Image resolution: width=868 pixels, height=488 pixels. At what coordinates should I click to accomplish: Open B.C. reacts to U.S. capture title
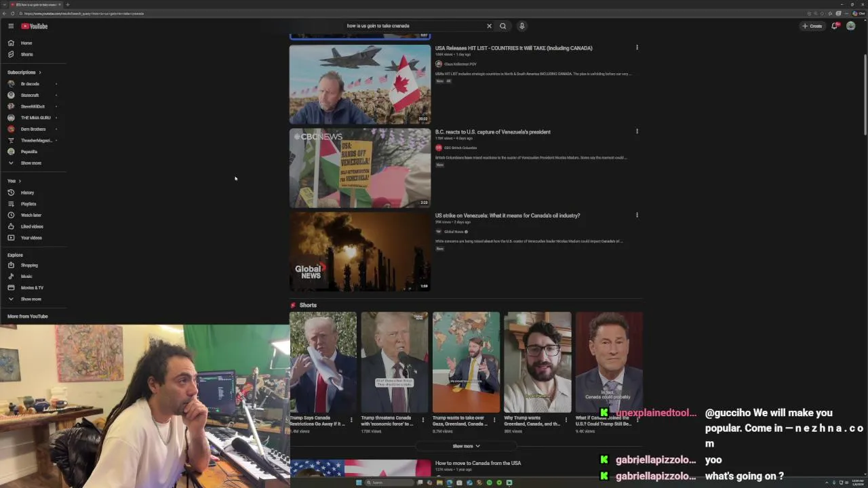tap(493, 132)
